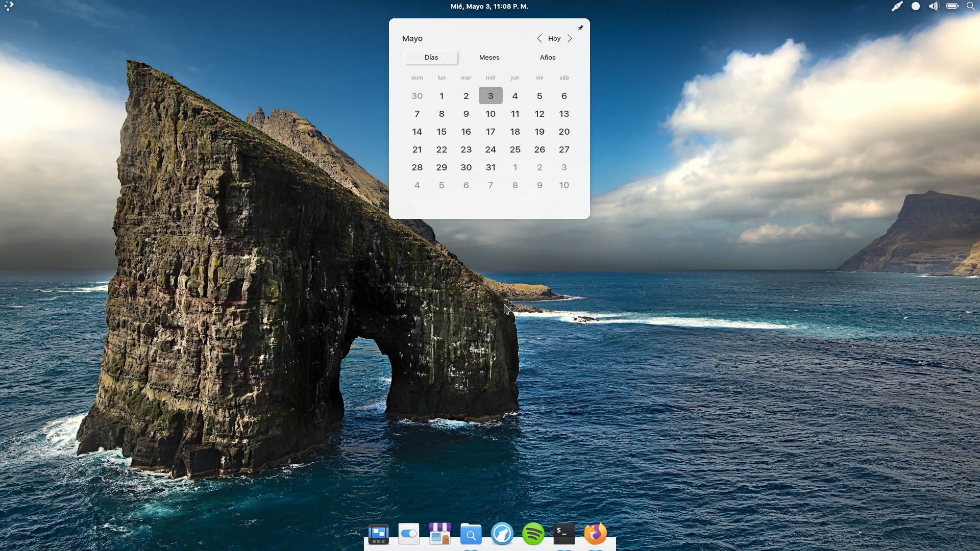The image size is (980, 551).
Task: Select day 18 in the calendar
Action: 515,132
